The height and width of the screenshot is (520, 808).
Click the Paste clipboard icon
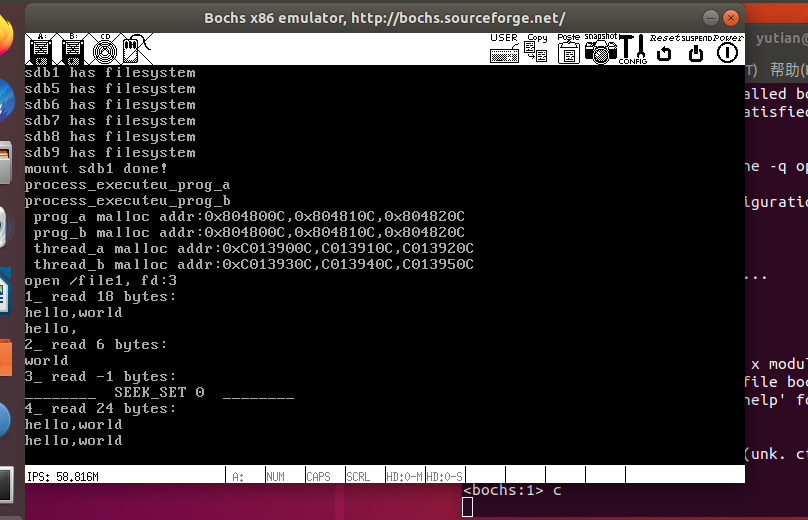[568, 49]
